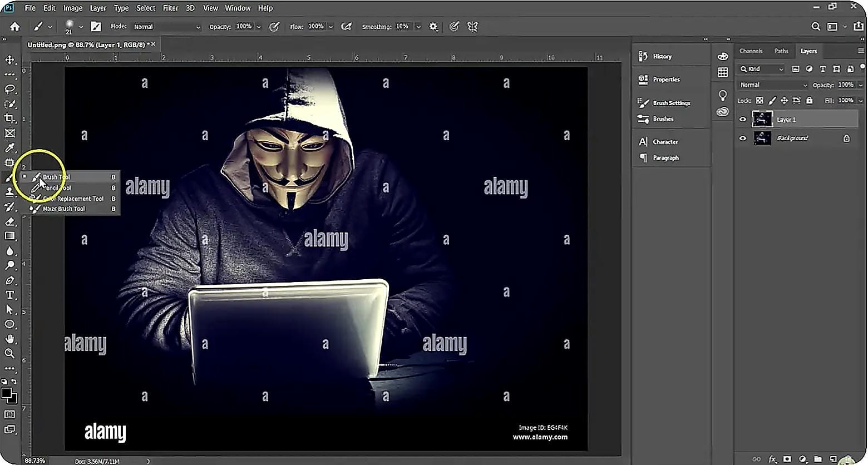Image resolution: width=868 pixels, height=465 pixels.
Task: Switch to the Channels tab
Action: [751, 51]
